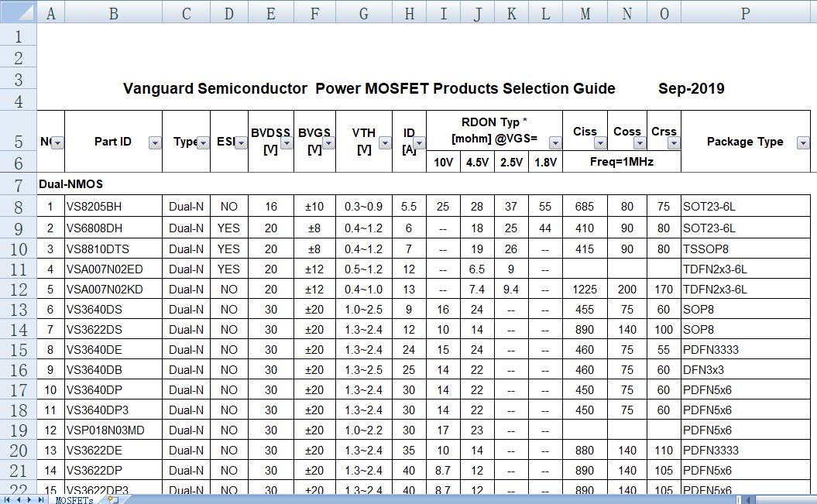Click the VS3640DB part ID cell
The height and width of the screenshot is (504, 817).
[114, 369]
